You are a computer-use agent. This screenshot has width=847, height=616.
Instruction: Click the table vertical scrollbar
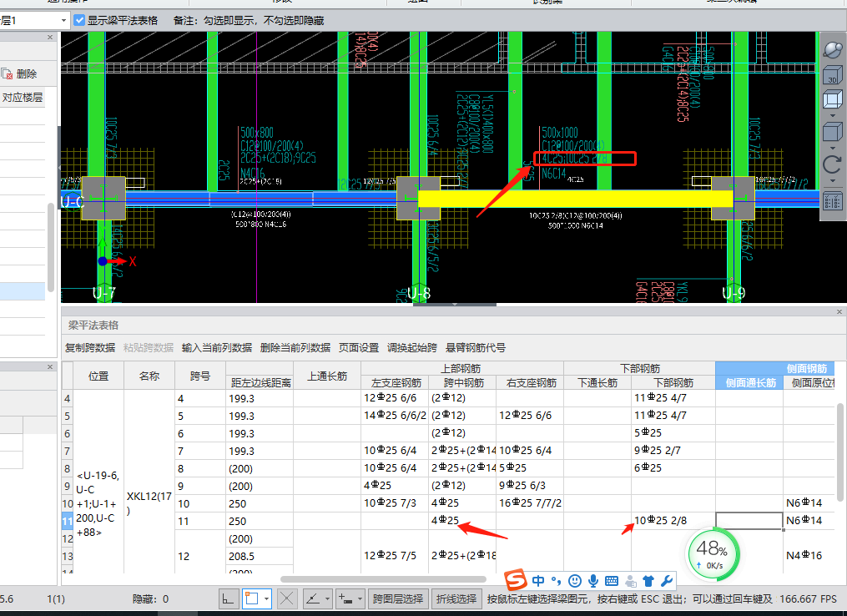840,452
